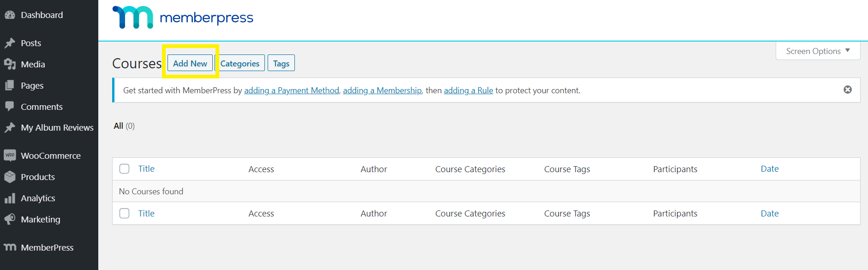This screenshot has height=270, width=868.
Task: Tick the select-all checkbox in table footer
Action: coord(124,213)
